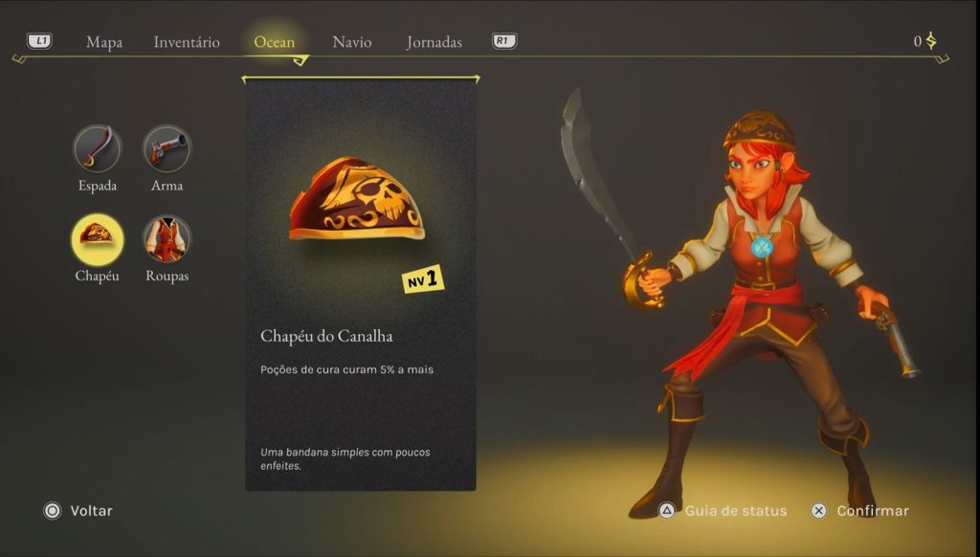Screen dimensions: 980x557
Task: Click the L1 shoulder button icon
Action: (x=39, y=41)
